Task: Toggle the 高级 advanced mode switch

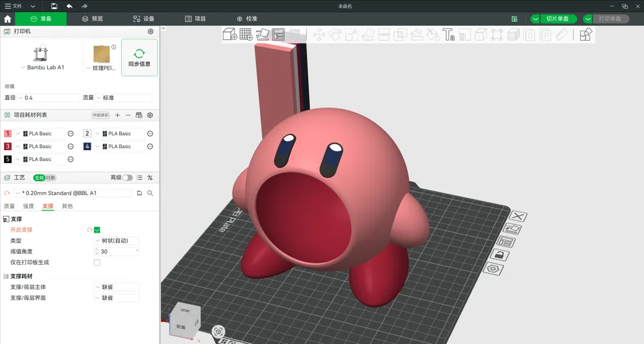Action: click(128, 178)
